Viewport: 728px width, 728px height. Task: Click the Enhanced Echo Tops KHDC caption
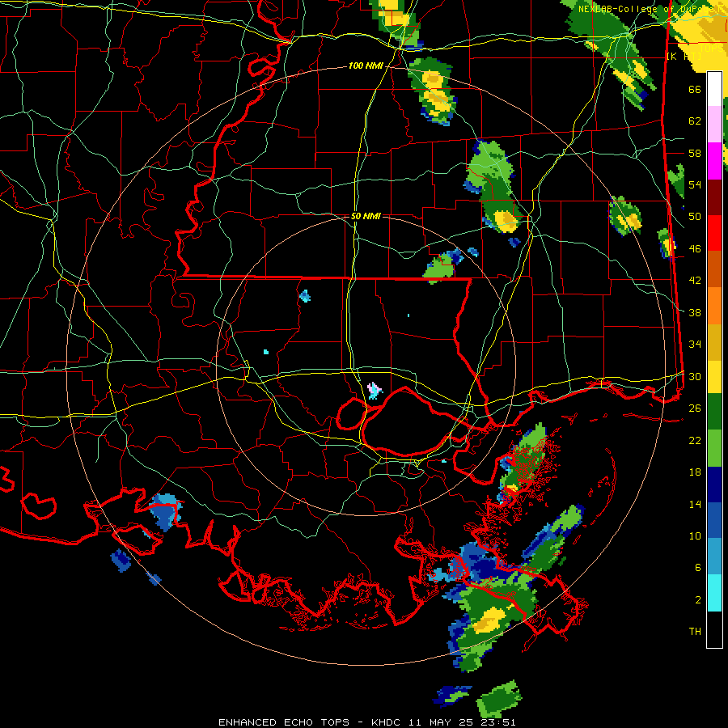(366, 722)
